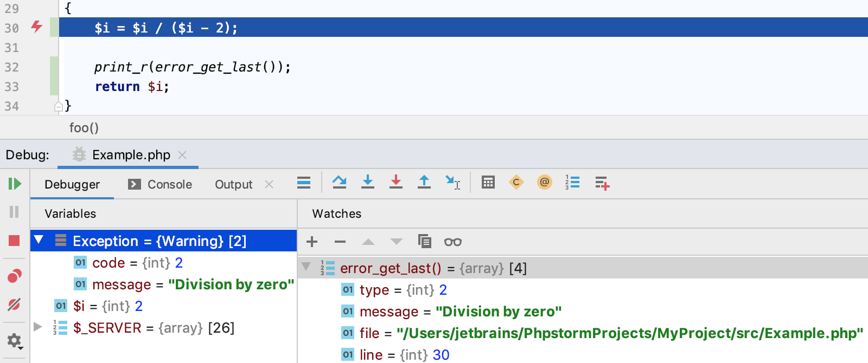Select Exception = {Warning} row

[x=164, y=241]
